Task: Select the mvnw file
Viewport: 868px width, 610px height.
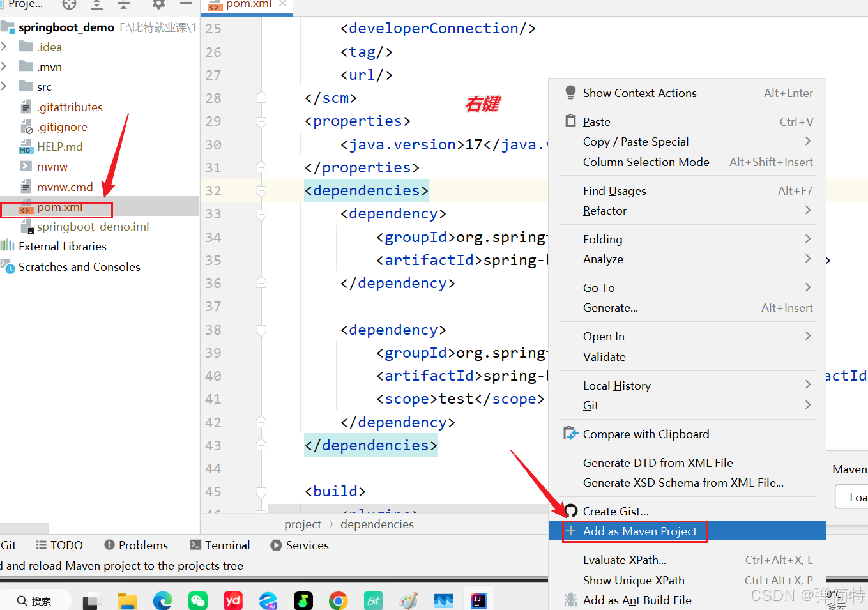Action: [x=52, y=166]
